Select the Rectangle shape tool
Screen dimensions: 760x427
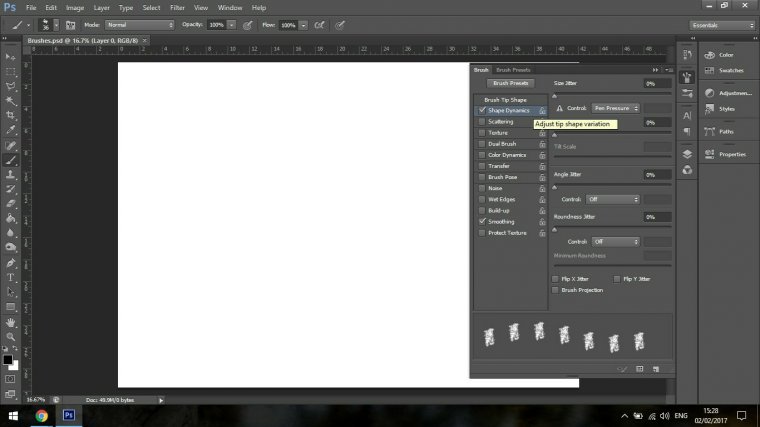(10, 307)
